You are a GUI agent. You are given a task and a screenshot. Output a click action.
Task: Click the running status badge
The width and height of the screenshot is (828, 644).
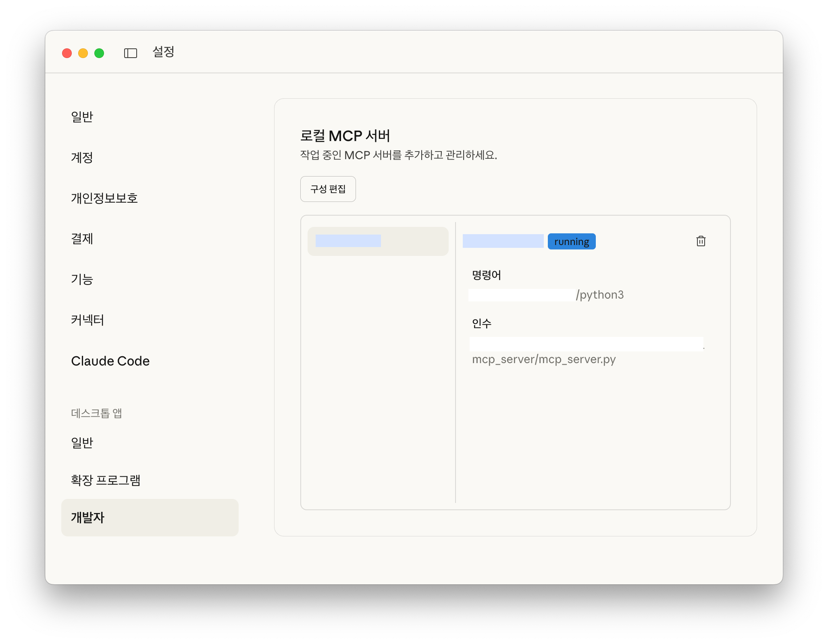571,241
